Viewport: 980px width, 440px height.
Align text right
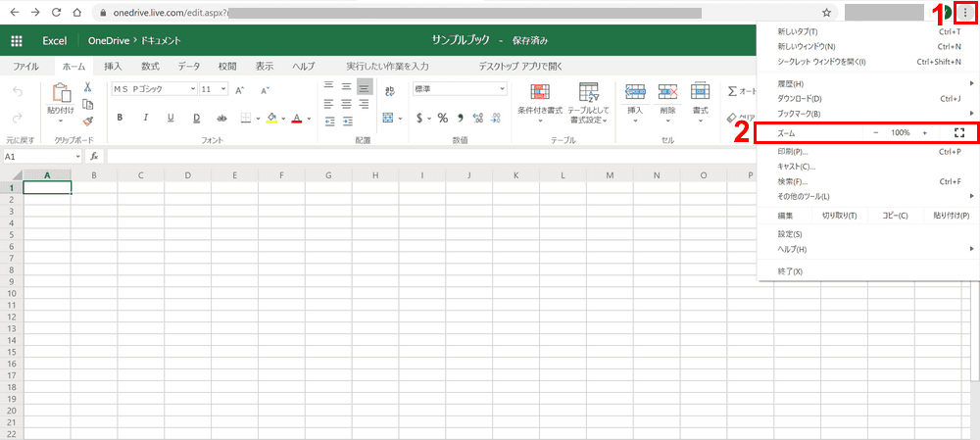[x=365, y=104]
